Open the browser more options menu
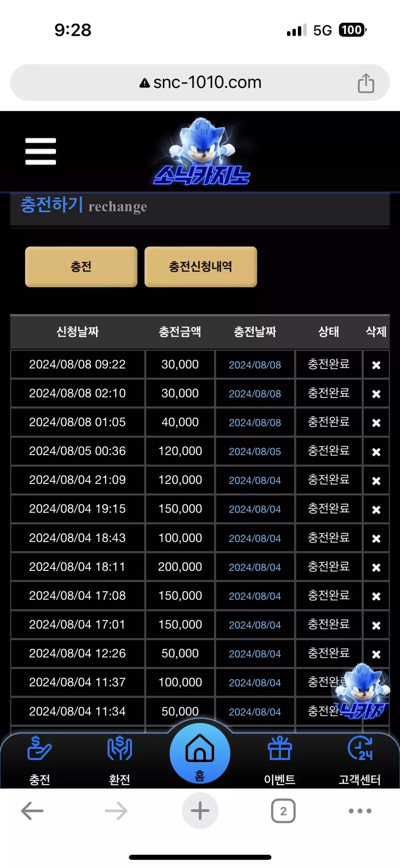400x868 pixels. pos(360,811)
